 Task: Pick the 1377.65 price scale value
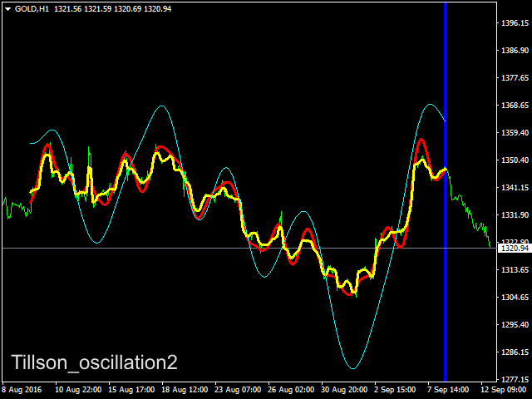pos(515,78)
